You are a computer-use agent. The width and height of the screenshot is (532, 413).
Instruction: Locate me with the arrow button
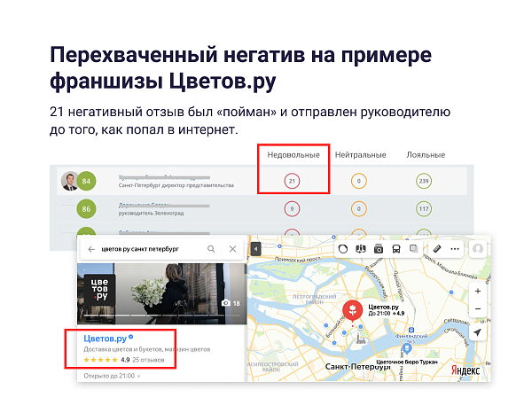[x=478, y=332]
